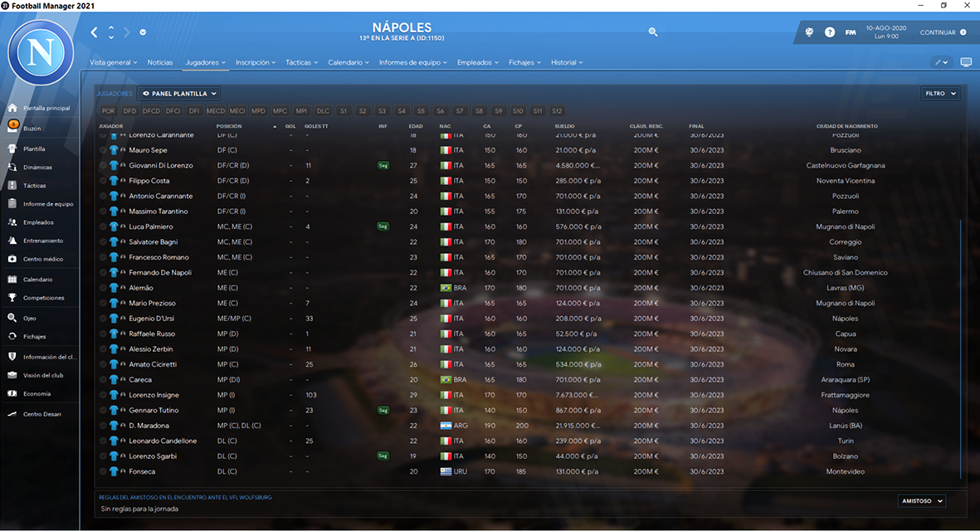Image resolution: width=980 pixels, height=531 pixels.
Task: Open Centro médico icon in sidebar
Action: [12, 259]
